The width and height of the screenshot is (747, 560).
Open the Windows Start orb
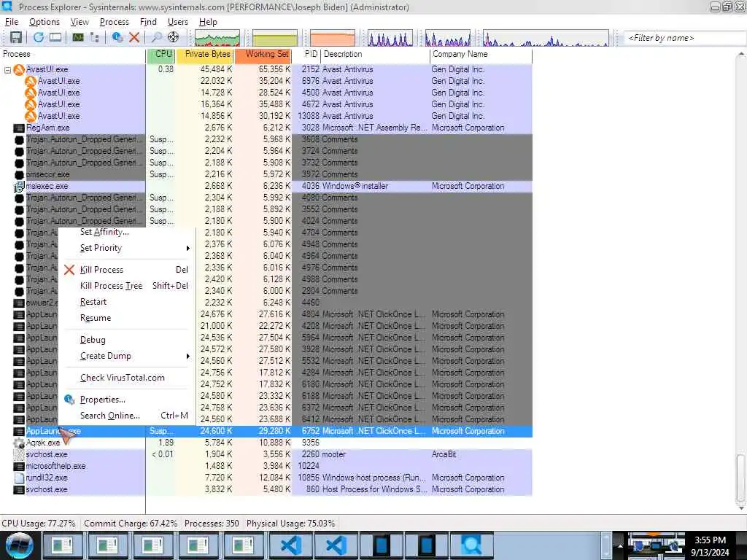click(x=20, y=545)
